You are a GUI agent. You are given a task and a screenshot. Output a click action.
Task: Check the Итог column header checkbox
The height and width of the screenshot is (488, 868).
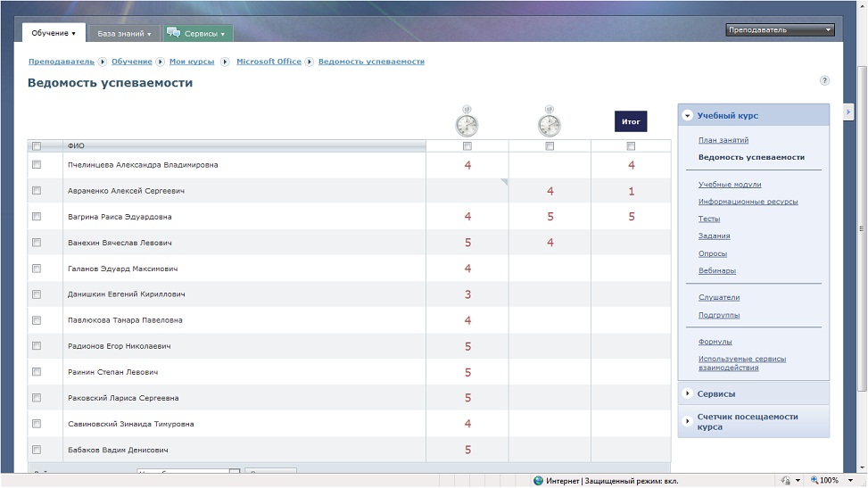[x=631, y=146]
